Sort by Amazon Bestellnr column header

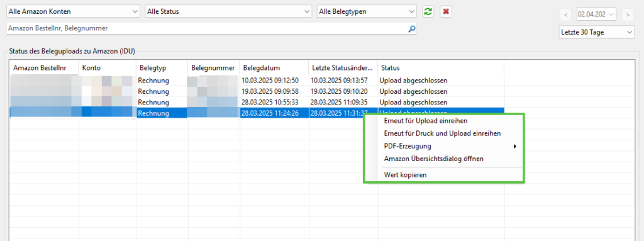[44, 68]
